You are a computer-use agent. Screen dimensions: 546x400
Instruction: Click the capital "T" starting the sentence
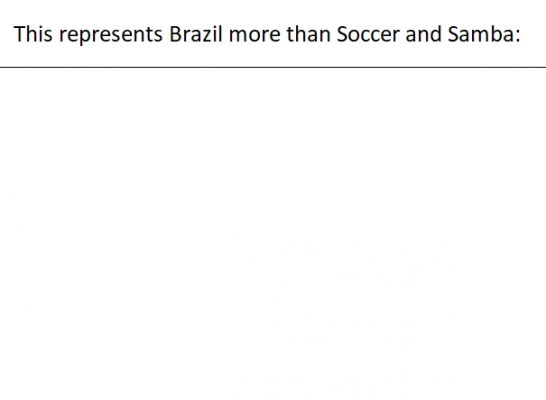click(x=20, y=34)
